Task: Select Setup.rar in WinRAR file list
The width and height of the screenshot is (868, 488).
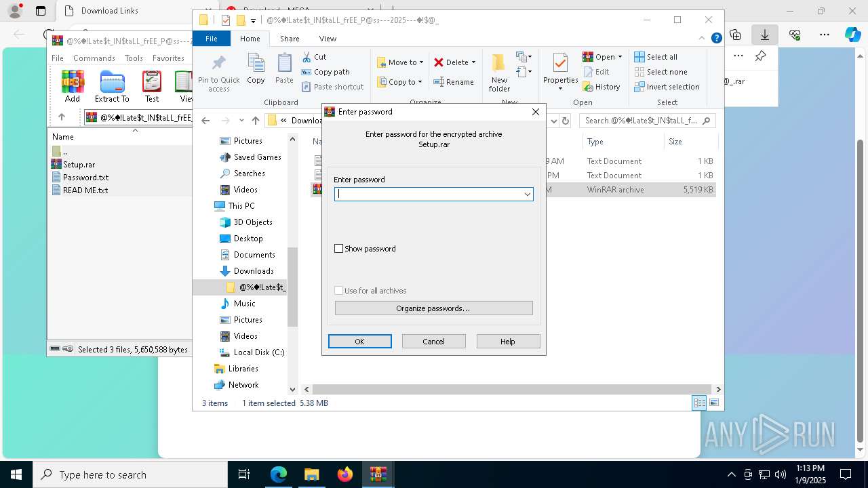Action: pos(79,164)
